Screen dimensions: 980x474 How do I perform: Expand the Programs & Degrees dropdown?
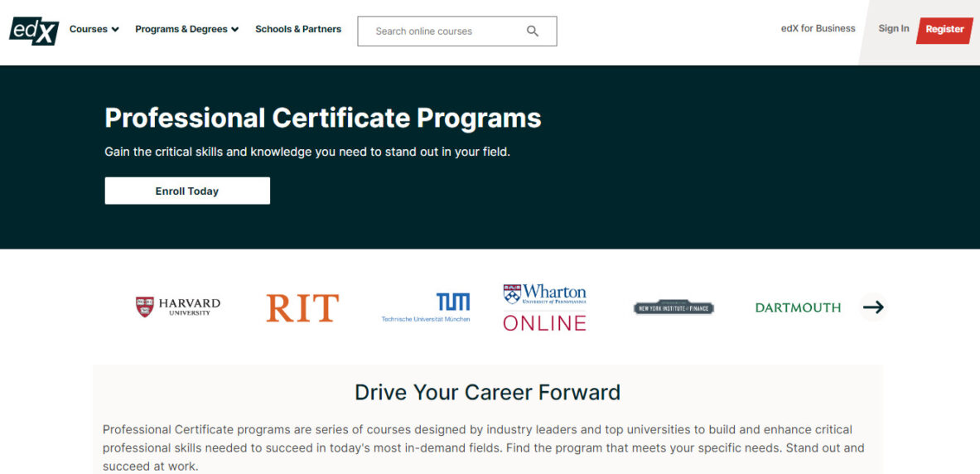(187, 29)
